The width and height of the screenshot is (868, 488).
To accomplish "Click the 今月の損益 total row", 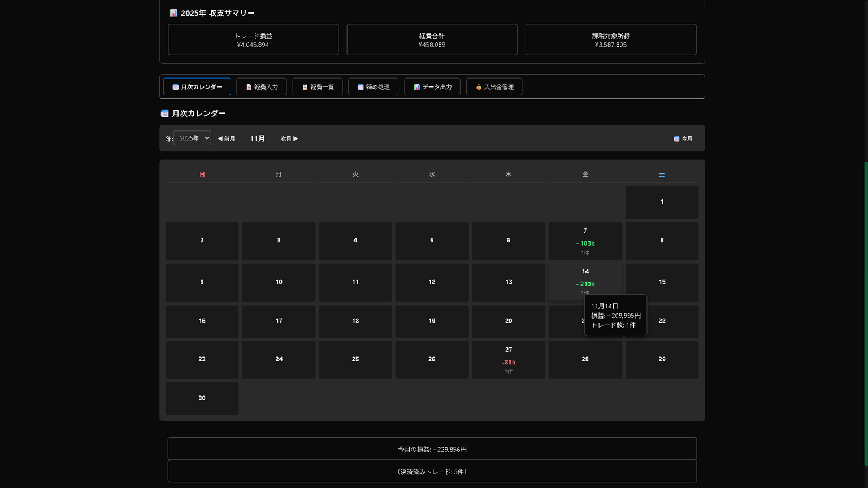I will (x=432, y=449).
